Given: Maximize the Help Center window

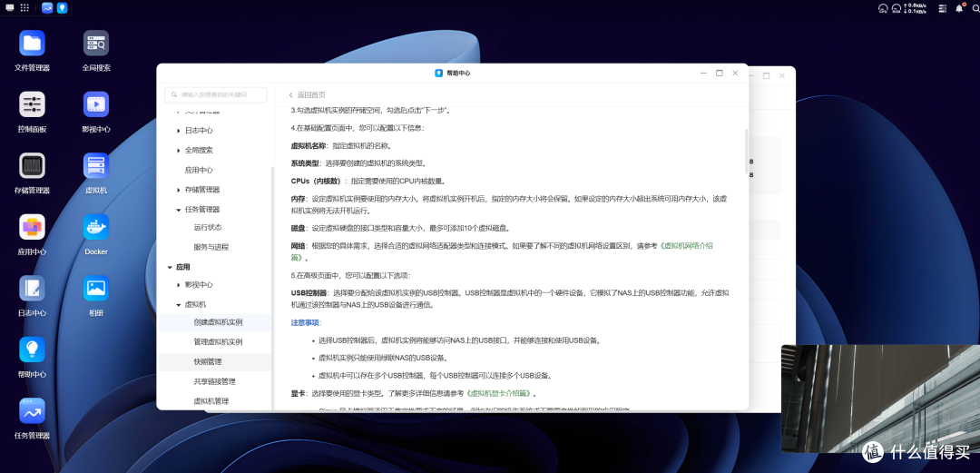Looking at the screenshot, I should [720, 74].
